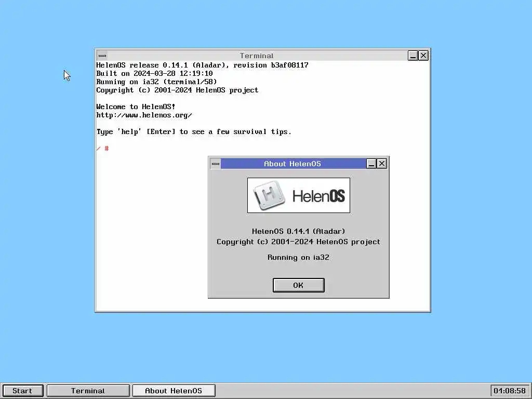
Task: Click About dialog's Copyright HelenOS project text
Action: tap(299, 242)
